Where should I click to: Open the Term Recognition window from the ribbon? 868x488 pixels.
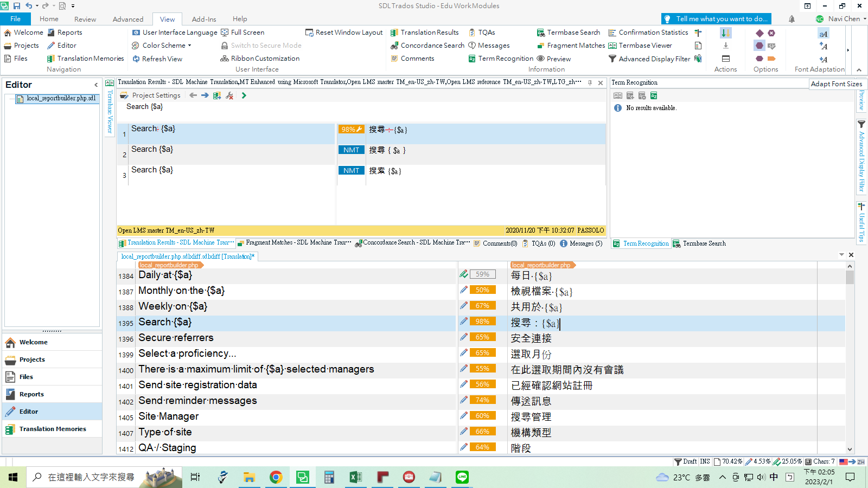pyautogui.click(x=500, y=59)
